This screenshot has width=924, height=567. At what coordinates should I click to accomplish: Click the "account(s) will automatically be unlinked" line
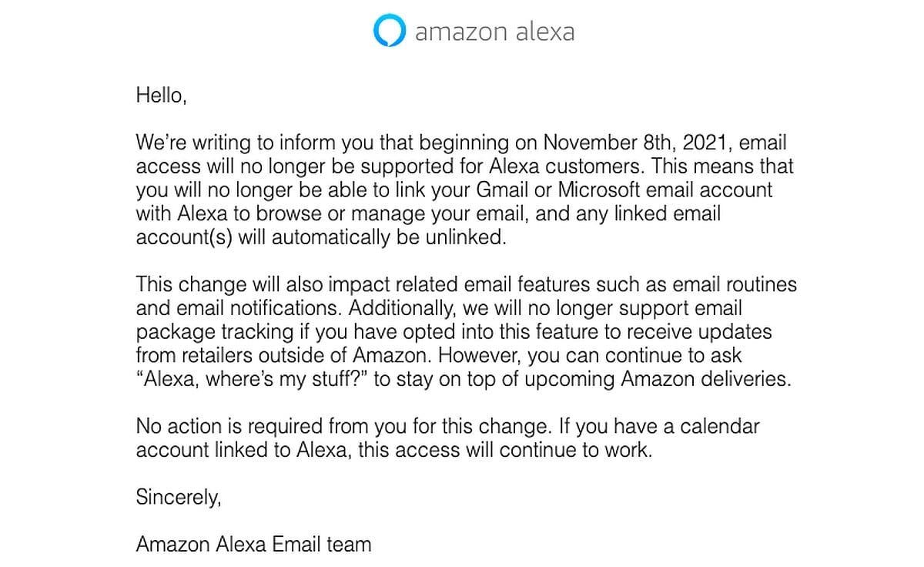[x=322, y=238]
